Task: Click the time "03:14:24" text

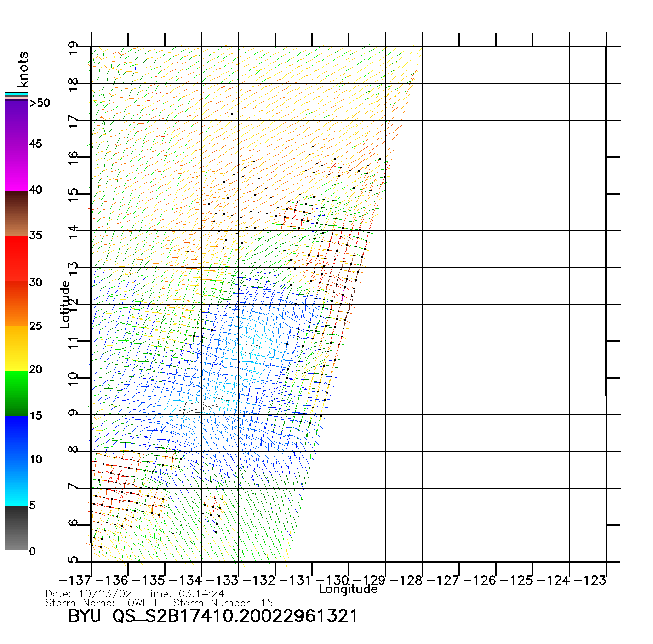Action: click(201, 594)
